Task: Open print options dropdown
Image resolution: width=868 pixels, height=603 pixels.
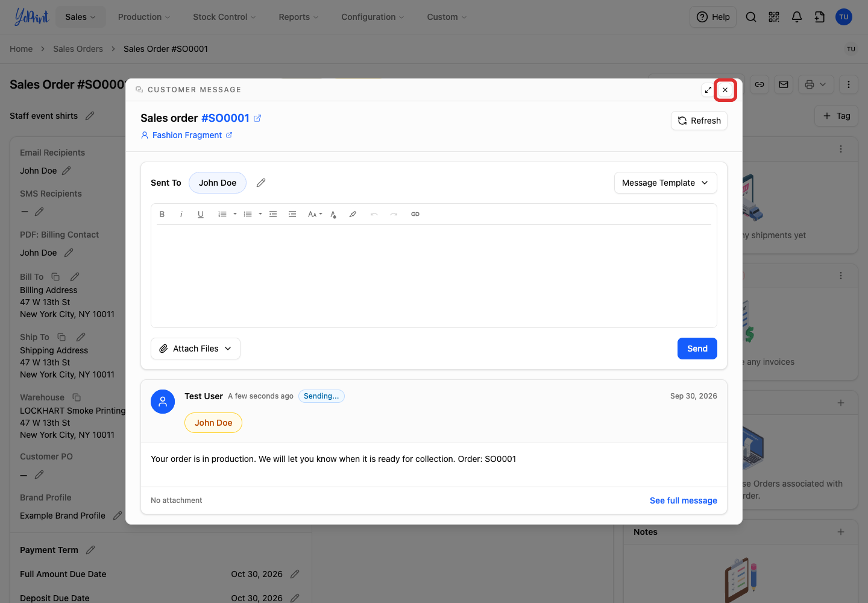Action: tap(816, 84)
